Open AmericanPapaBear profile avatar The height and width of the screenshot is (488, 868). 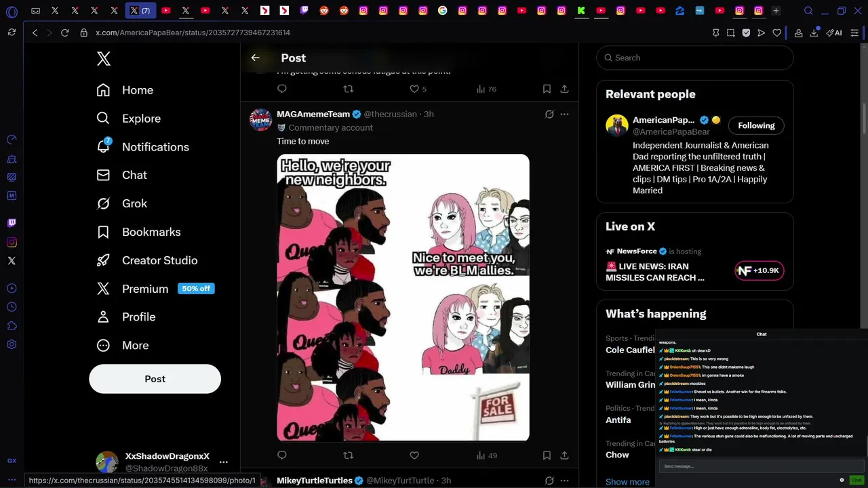pyautogui.click(x=617, y=125)
